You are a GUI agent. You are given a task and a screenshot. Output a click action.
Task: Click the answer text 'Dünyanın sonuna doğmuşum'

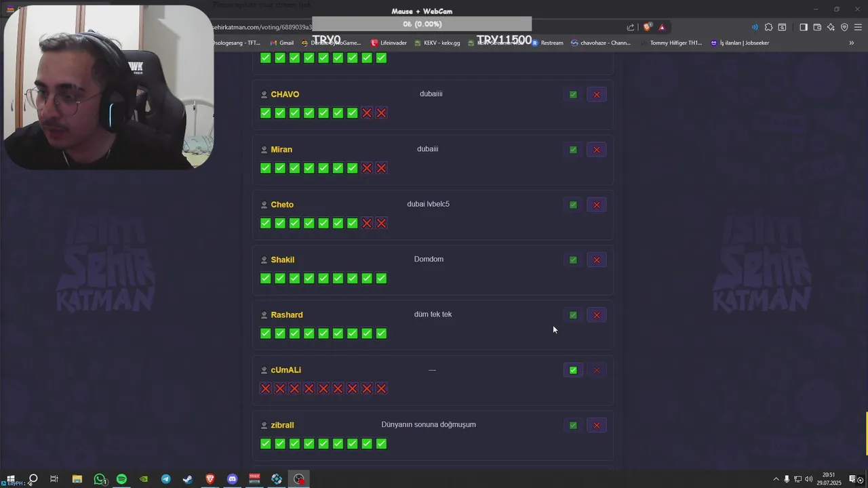429,425
